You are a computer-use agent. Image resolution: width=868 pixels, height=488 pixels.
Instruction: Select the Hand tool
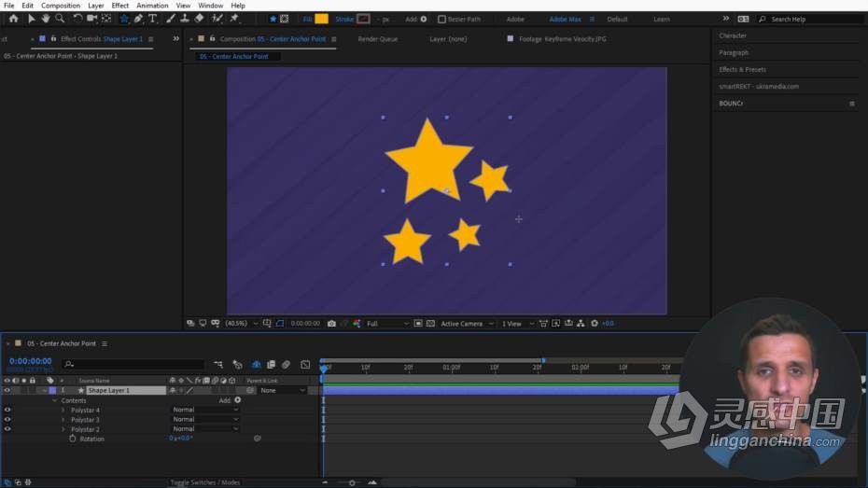click(46, 19)
